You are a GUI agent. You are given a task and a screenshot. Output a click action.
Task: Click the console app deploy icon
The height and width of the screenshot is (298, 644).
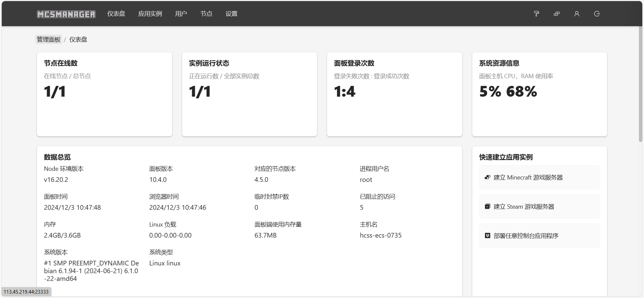487,236
